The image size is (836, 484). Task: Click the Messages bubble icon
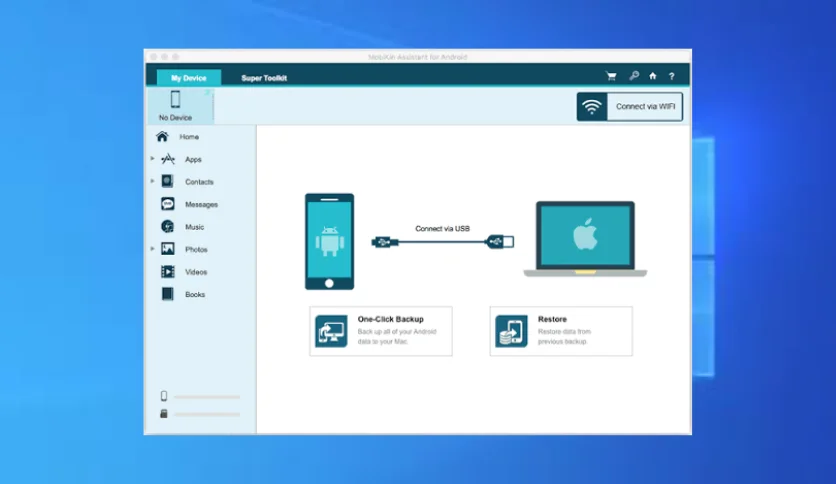coord(167,204)
